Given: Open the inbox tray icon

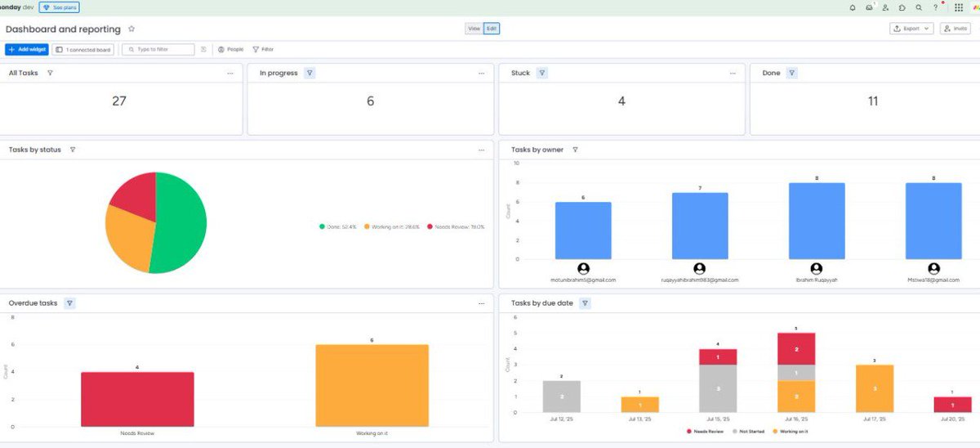Looking at the screenshot, I should coord(869,7).
